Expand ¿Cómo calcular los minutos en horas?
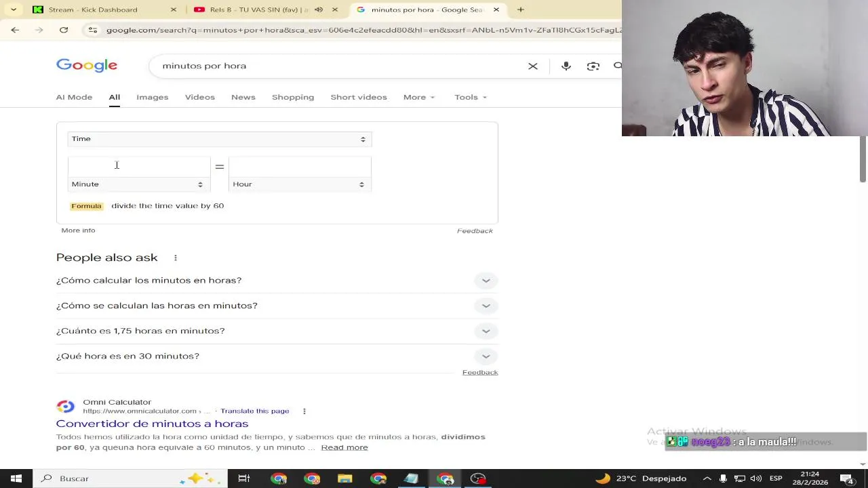 pyautogui.click(x=277, y=281)
